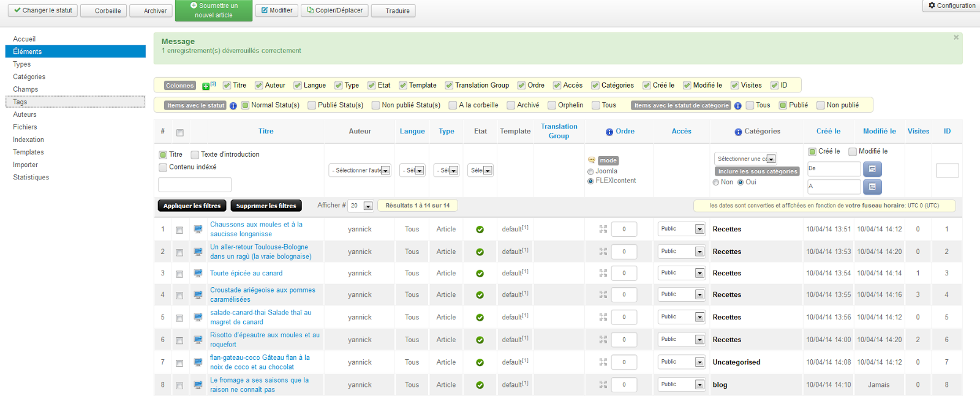Sort table by Modifié le column header
The image size is (980, 396).
[x=879, y=132]
